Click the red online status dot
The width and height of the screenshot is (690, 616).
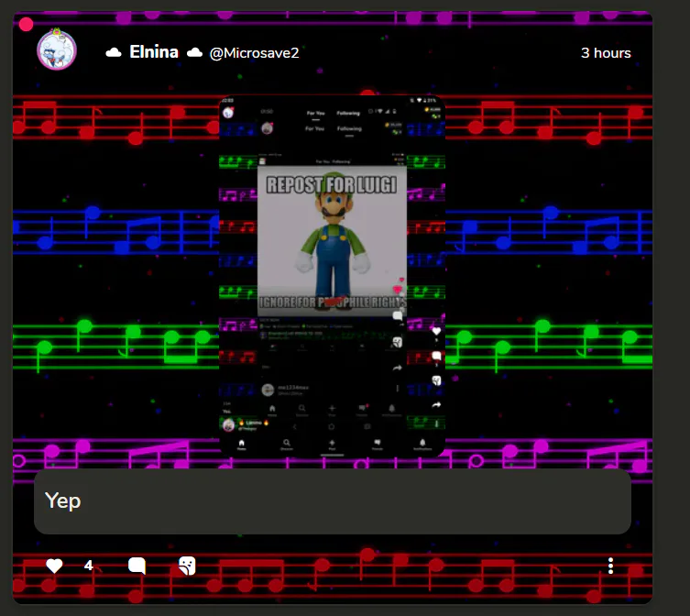click(x=26, y=24)
